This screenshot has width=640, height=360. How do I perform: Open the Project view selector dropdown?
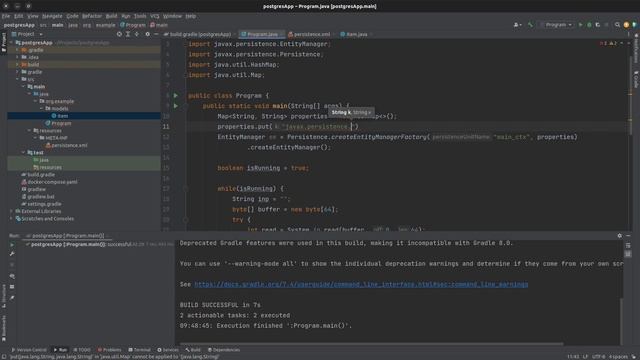tap(28, 34)
